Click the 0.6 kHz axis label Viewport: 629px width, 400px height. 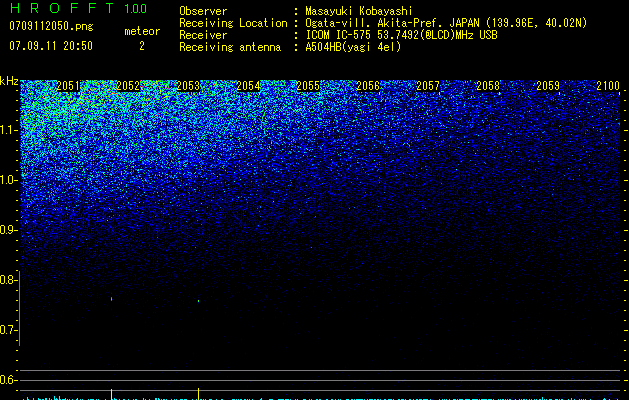(x=9, y=380)
